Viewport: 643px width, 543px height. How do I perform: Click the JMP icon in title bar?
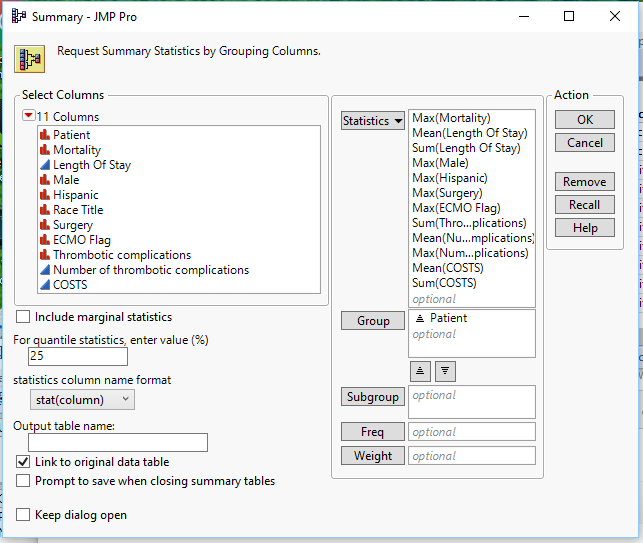18,16
